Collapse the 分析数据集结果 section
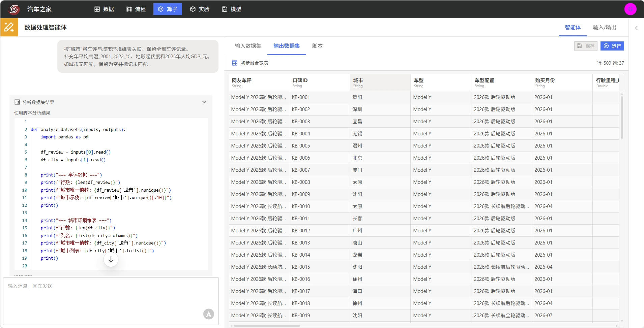This screenshot has height=328, width=644. pos(204,102)
